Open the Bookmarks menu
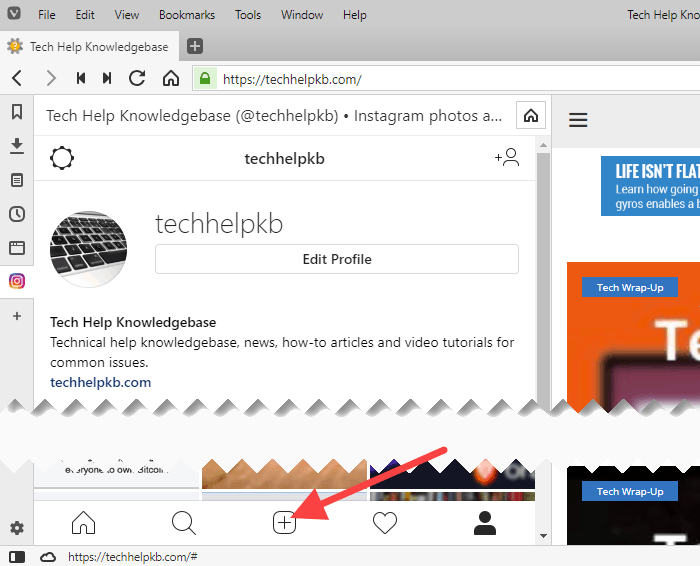Viewport: 700px width, 566px height. [x=187, y=15]
